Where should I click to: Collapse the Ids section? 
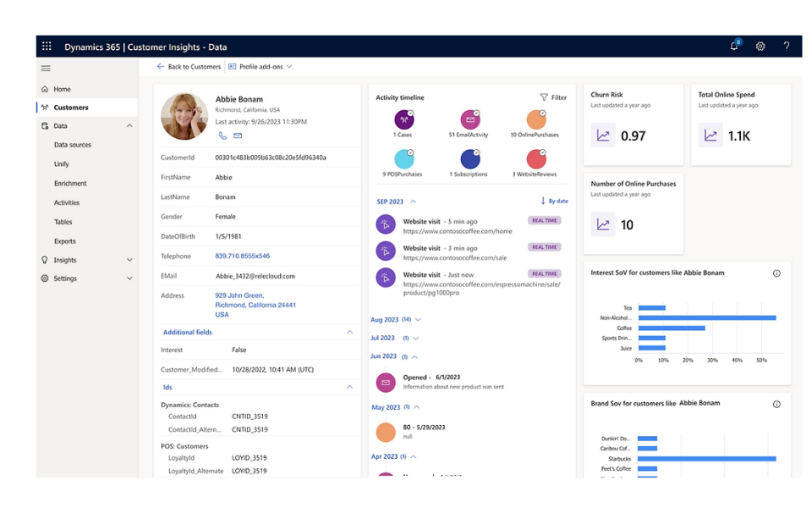point(349,387)
